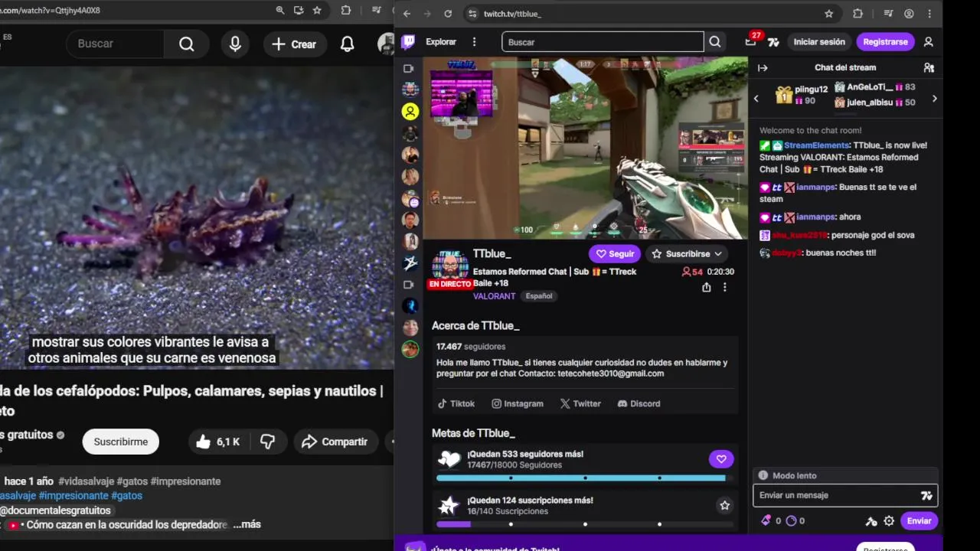Viewport: 980px width, 551px height.
Task: Open the VALORANT category link
Action: 494,296
